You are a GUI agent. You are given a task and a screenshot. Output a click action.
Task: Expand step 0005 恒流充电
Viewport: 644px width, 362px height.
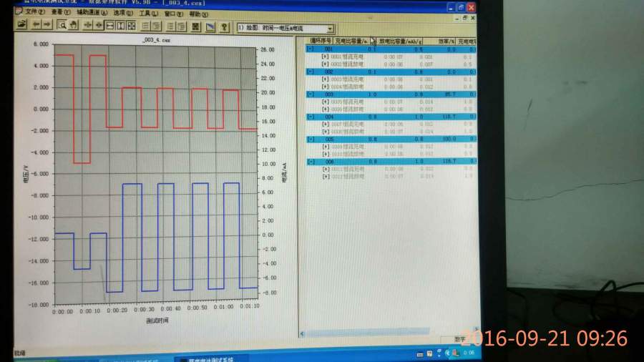[x=326, y=102]
